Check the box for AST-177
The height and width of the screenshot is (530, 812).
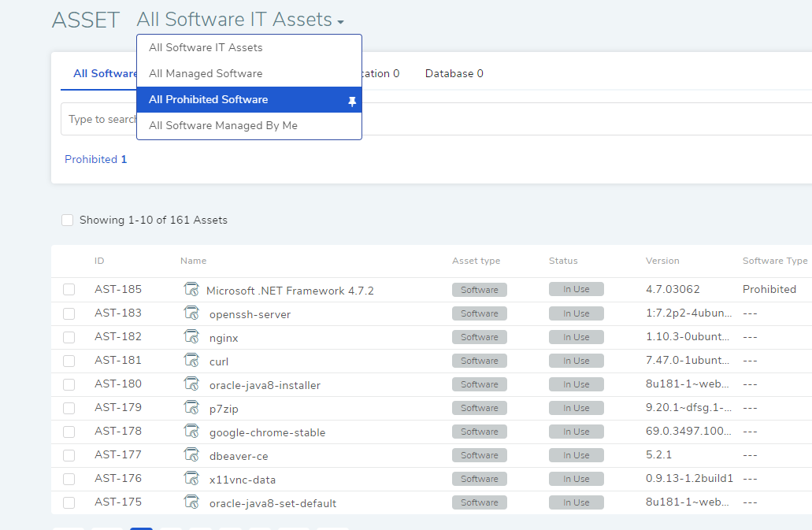(69, 455)
